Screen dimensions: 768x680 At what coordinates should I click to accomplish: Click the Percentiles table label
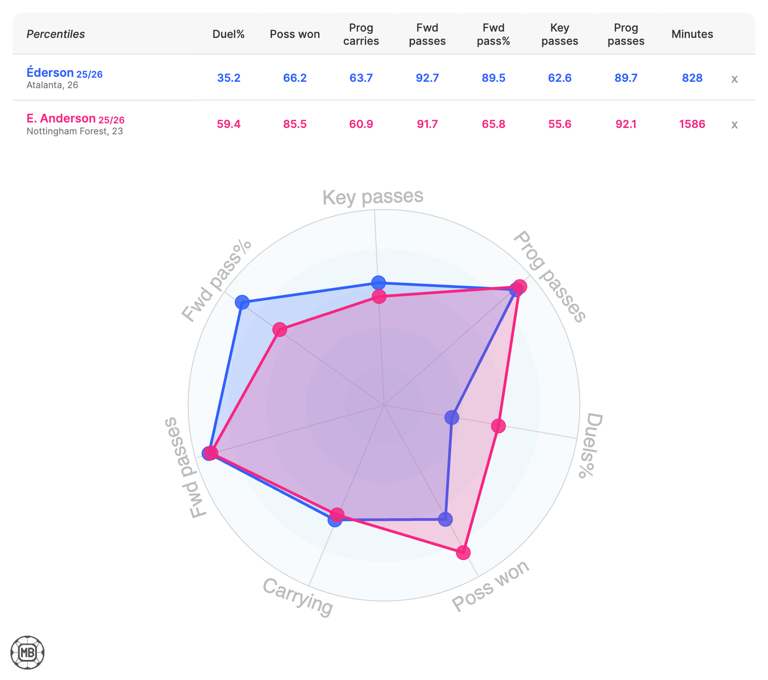click(56, 34)
